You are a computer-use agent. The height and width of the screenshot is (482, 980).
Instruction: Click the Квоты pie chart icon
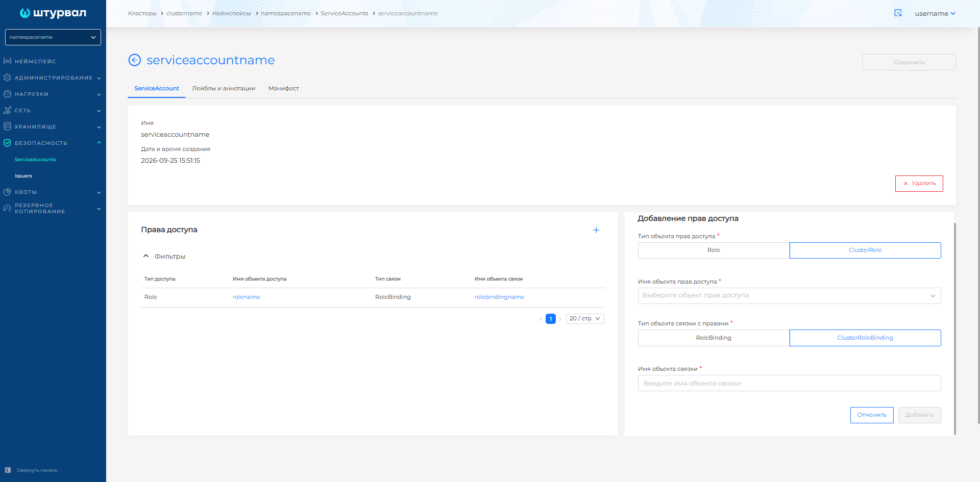(7, 192)
